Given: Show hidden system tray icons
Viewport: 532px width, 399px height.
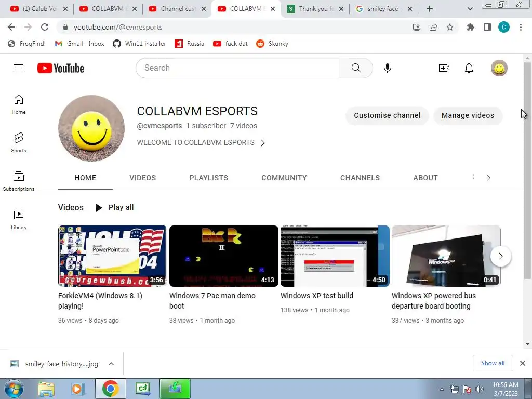Looking at the screenshot, I should tap(442, 389).
